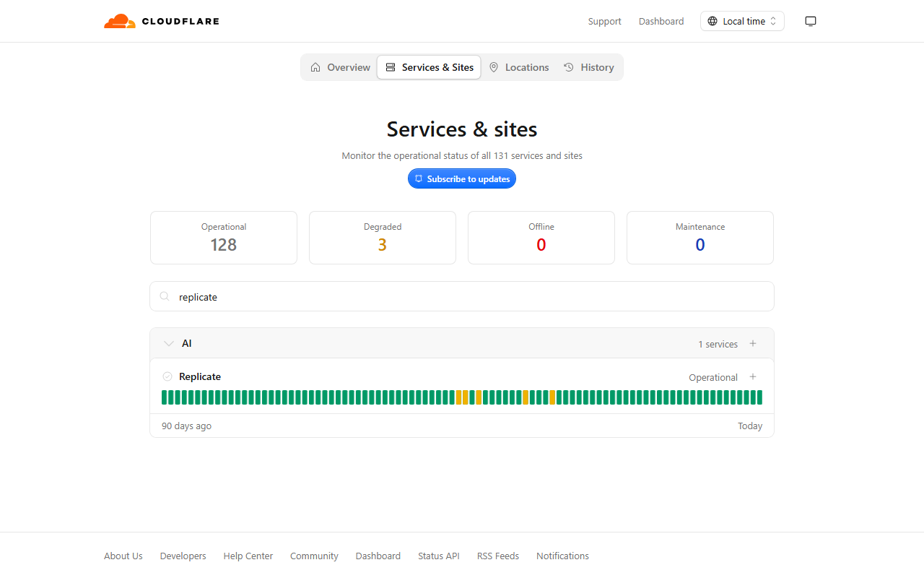The width and height of the screenshot is (924, 578).
Task: Click the search magnifier icon
Action: tap(165, 296)
